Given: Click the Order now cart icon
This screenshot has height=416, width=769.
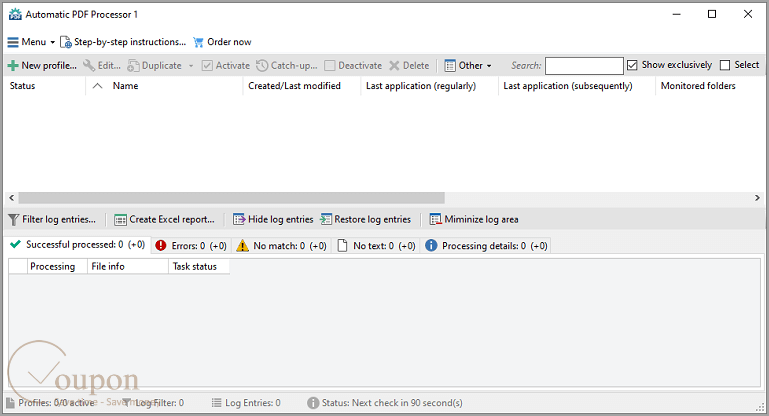Looking at the screenshot, I should (198, 42).
